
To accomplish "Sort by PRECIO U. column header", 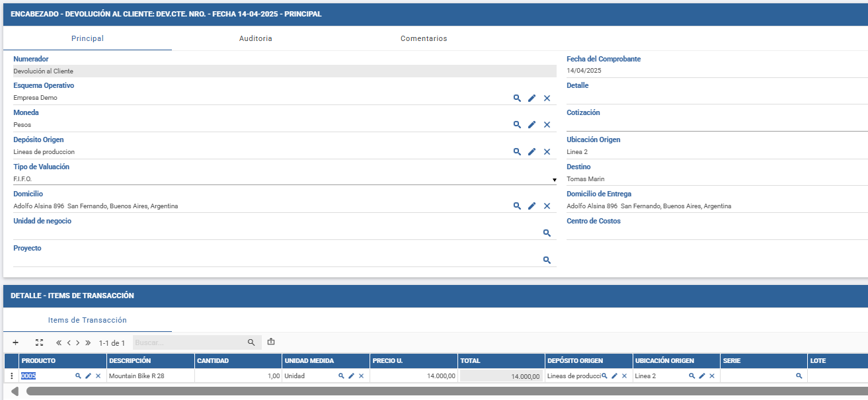I will pyautogui.click(x=414, y=361).
